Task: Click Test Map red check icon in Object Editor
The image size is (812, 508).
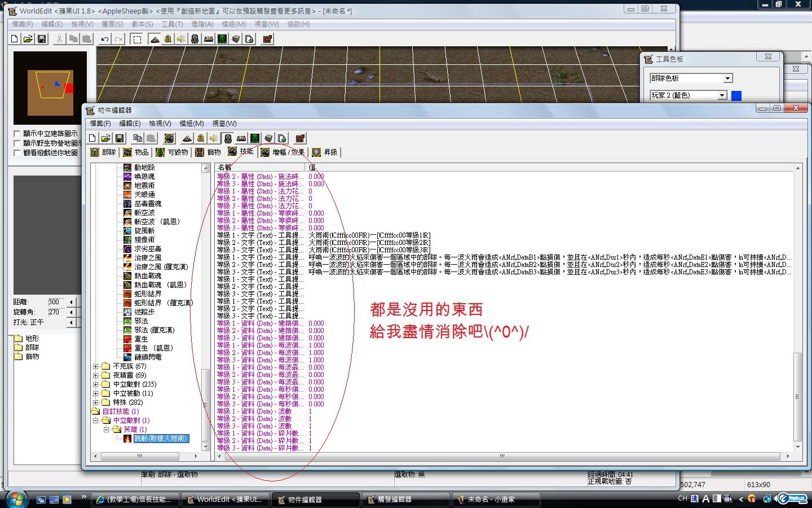Action: click(300, 138)
